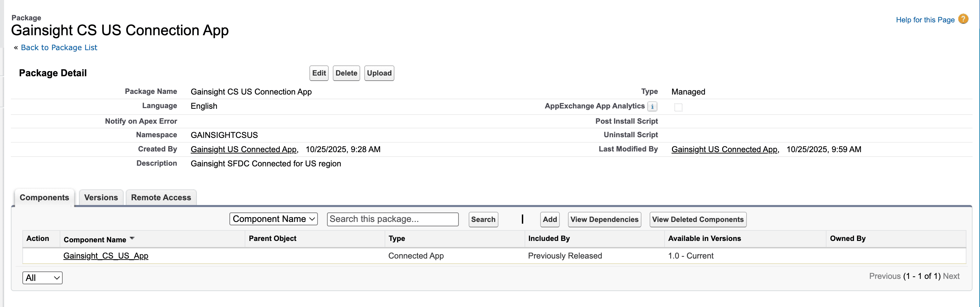980x307 pixels.
Task: Open Created By Gainsight US Connected App link
Action: point(244,149)
